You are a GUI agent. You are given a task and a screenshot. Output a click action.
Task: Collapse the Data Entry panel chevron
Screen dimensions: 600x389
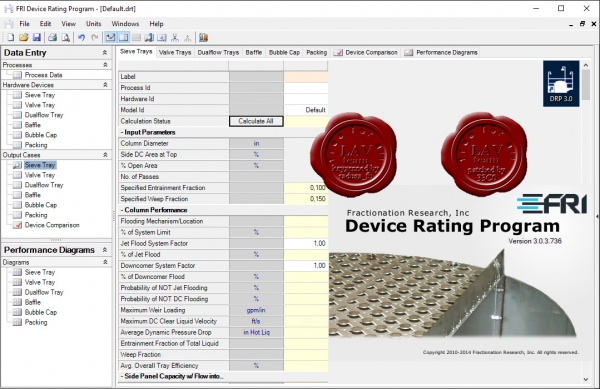pyautogui.click(x=105, y=52)
